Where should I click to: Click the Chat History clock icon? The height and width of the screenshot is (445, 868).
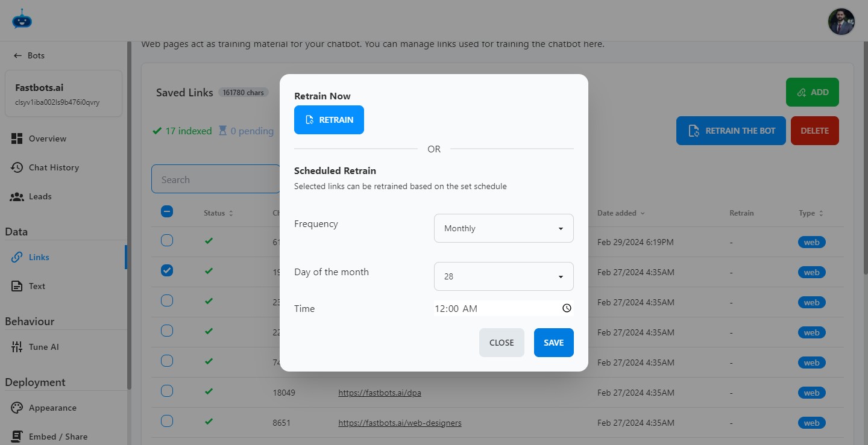[17, 167]
